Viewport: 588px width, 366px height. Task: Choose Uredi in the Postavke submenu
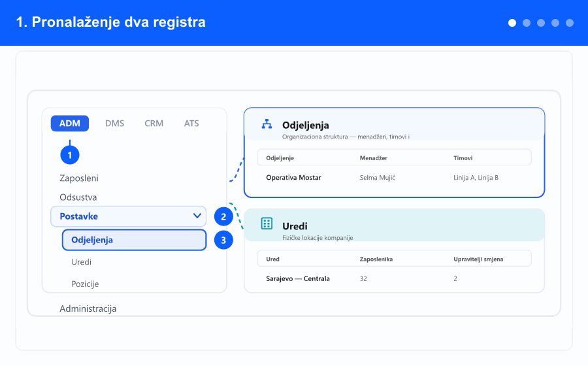[82, 261]
